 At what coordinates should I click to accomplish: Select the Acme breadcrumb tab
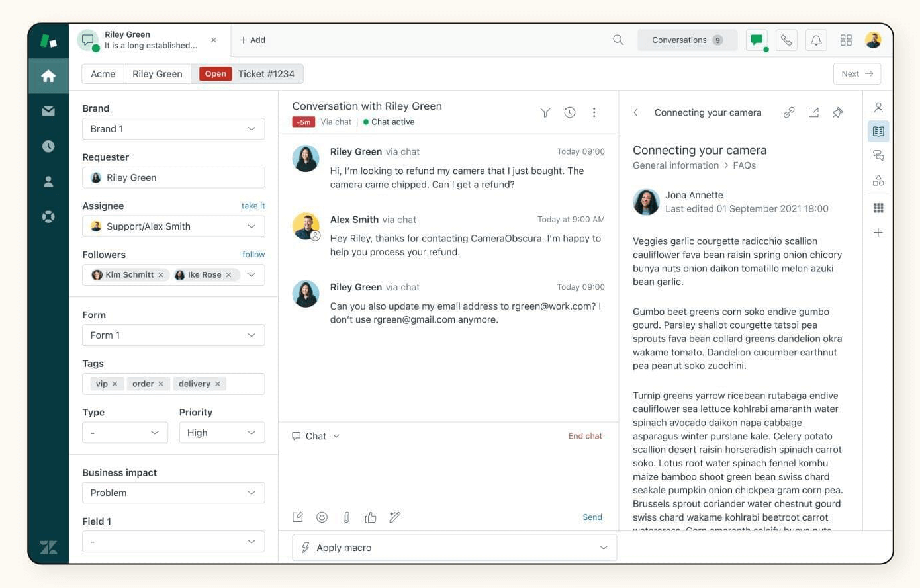[x=103, y=74]
